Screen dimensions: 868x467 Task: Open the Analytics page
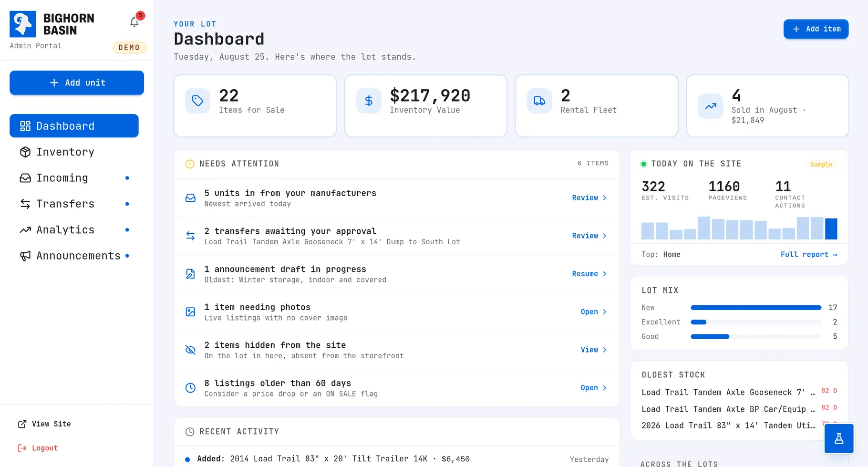pyautogui.click(x=74, y=230)
